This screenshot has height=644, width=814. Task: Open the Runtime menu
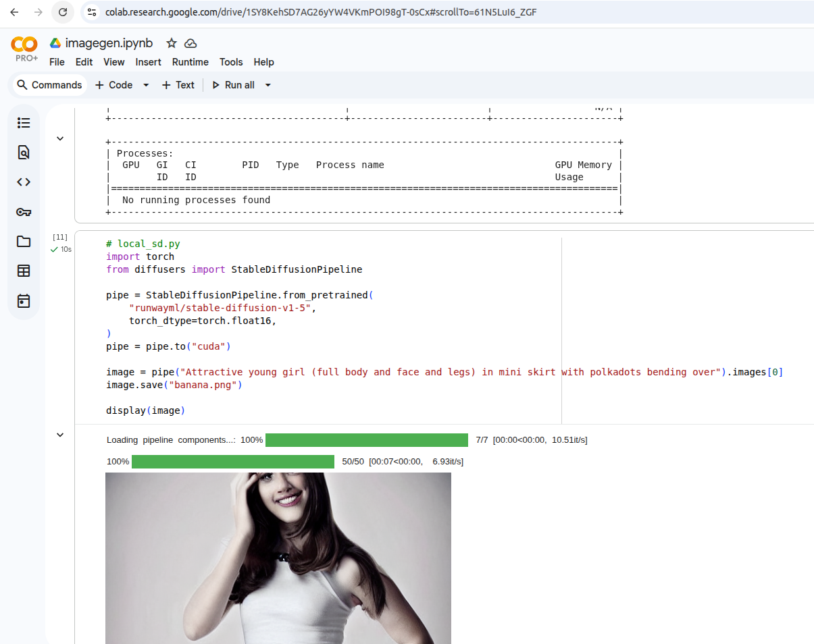pos(190,62)
